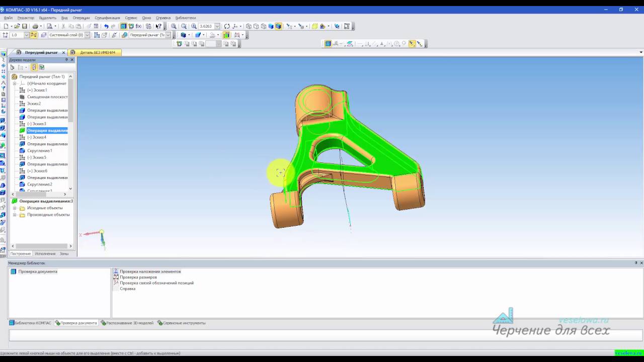The width and height of the screenshot is (644, 362).
Task: Select wireframe cube display mode
Action: coord(249,26)
